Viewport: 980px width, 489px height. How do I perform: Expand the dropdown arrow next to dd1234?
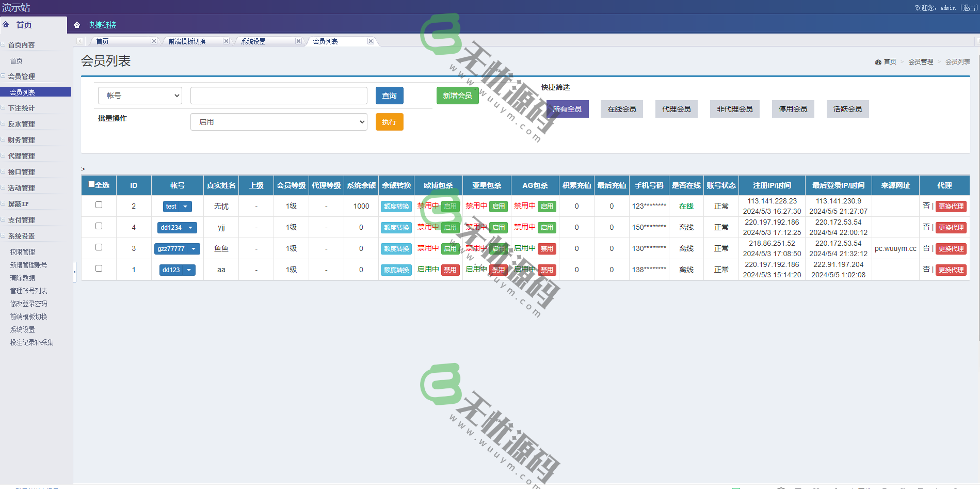191,228
